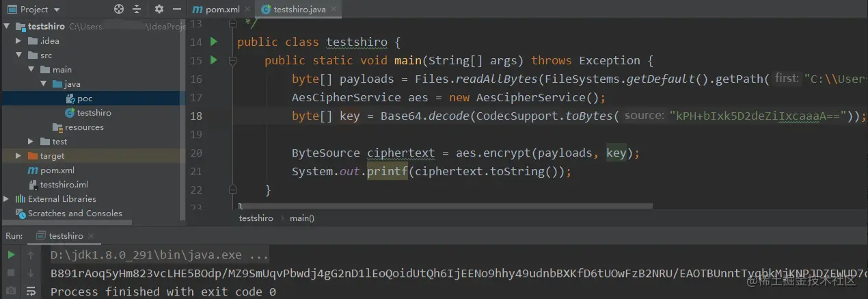Select the resources folder
Viewport: 868px width, 299px height.
[78, 127]
